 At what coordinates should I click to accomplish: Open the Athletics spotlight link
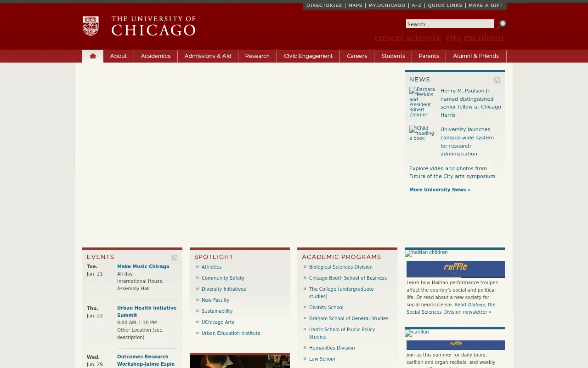pos(211,267)
